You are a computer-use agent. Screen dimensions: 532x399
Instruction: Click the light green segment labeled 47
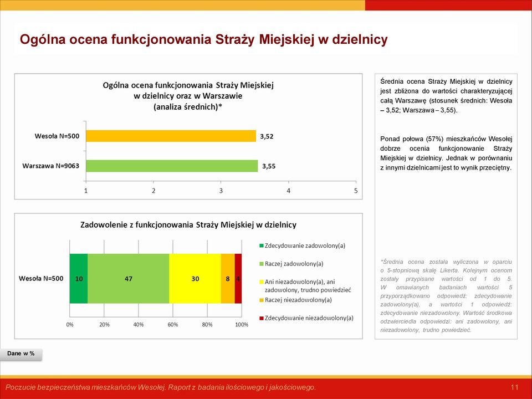click(x=128, y=279)
